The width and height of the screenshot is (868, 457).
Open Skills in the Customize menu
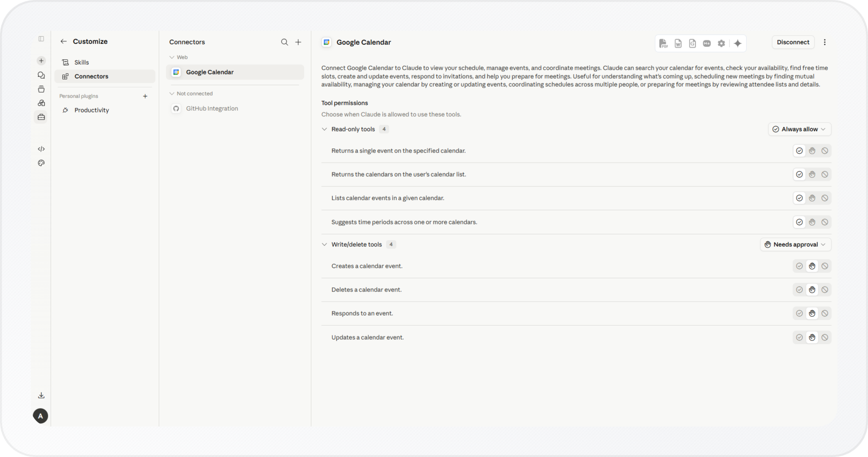[x=105, y=63]
